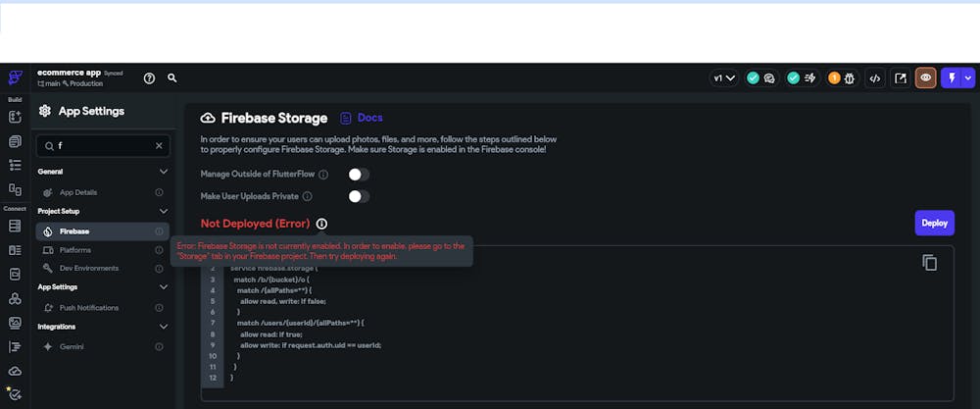Click info icon beside Not Deployed (Error)
980x409 pixels.
[x=321, y=224]
